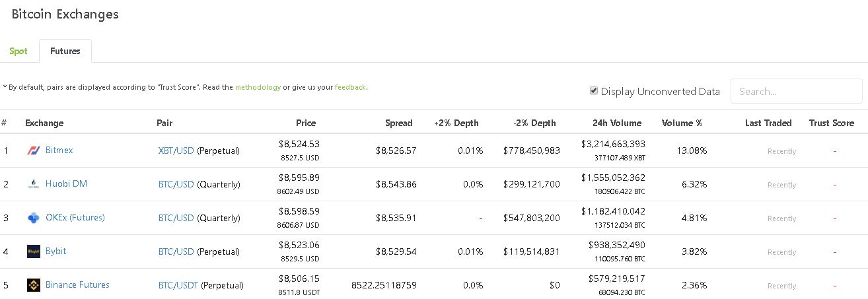868x299 pixels.
Task: Click 24h volume $1,555,052,362
Action: point(613,177)
